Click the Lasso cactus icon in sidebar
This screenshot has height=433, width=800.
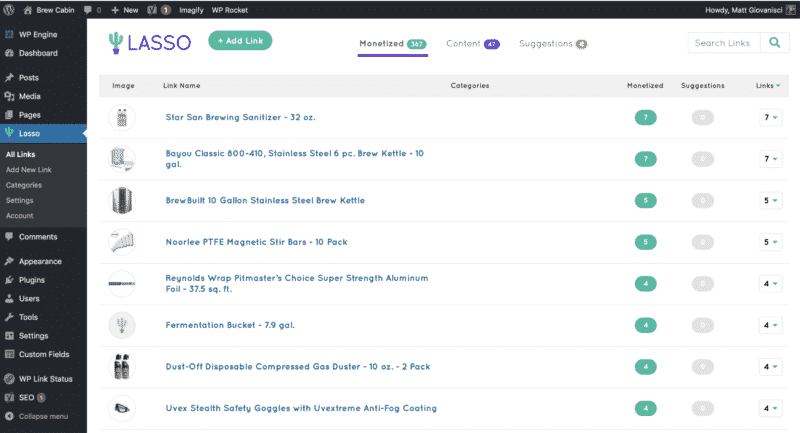9,133
